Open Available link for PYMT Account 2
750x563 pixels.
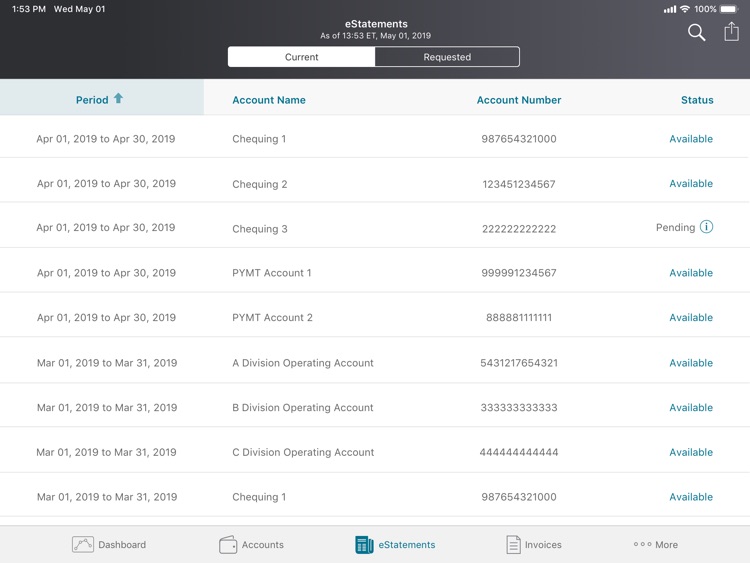(x=691, y=318)
